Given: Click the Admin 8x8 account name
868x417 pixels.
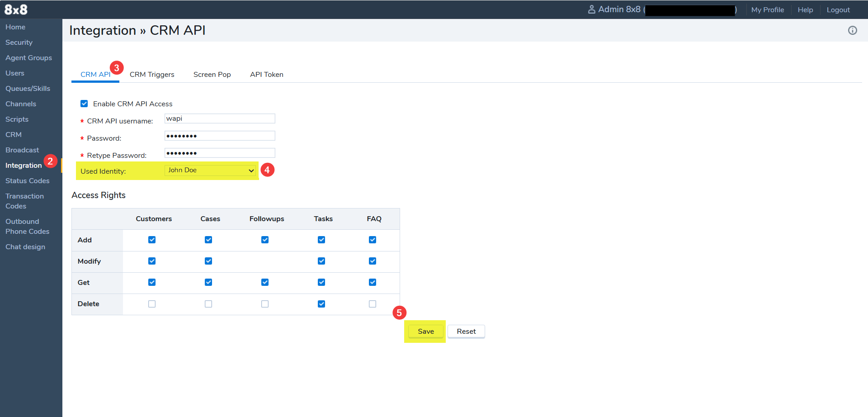Looking at the screenshot, I should [x=619, y=9].
